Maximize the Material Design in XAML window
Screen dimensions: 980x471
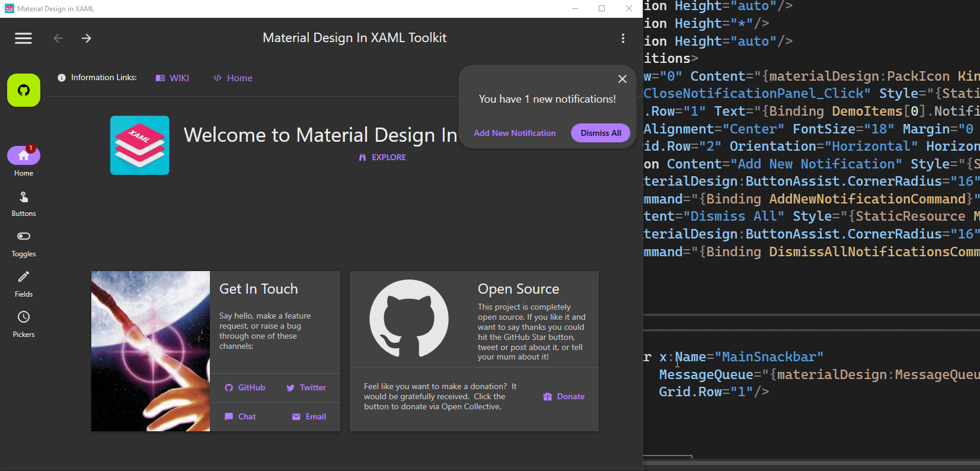click(x=602, y=8)
